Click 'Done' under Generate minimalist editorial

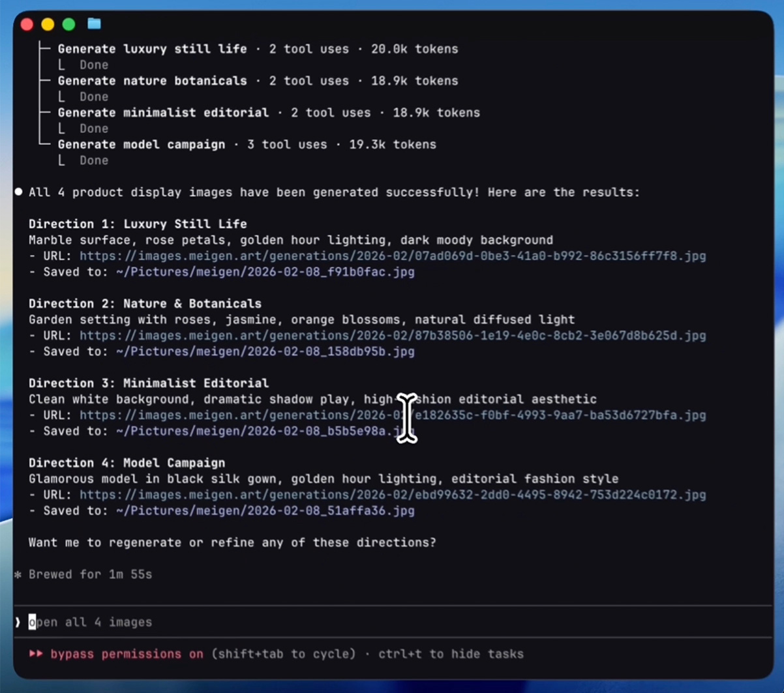click(94, 129)
